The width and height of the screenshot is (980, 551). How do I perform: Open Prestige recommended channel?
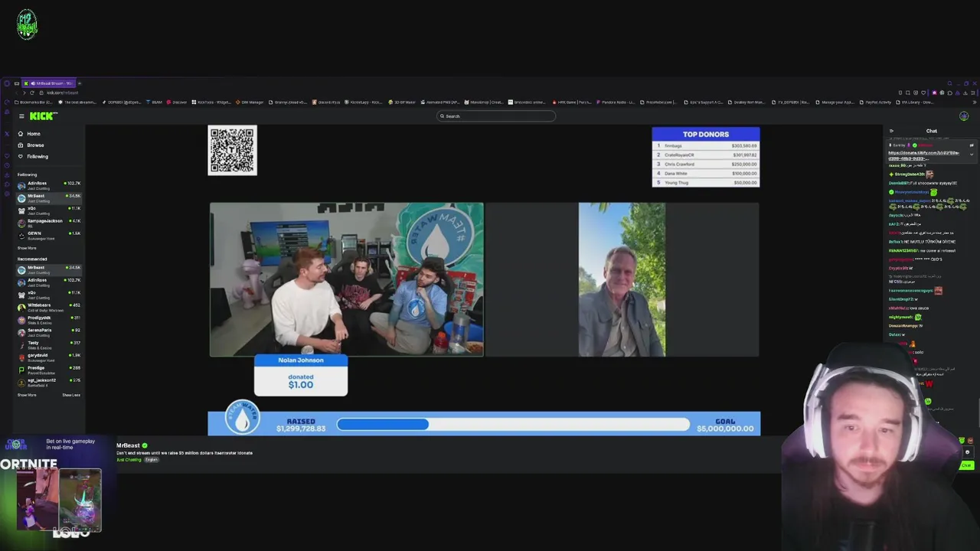(x=49, y=369)
